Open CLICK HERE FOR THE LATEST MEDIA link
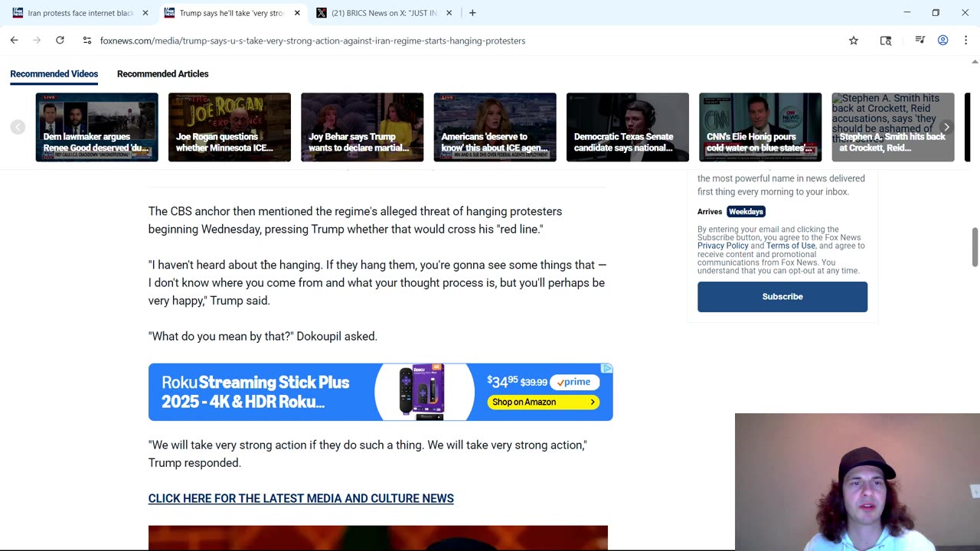Viewport: 980px width, 551px height. point(301,498)
